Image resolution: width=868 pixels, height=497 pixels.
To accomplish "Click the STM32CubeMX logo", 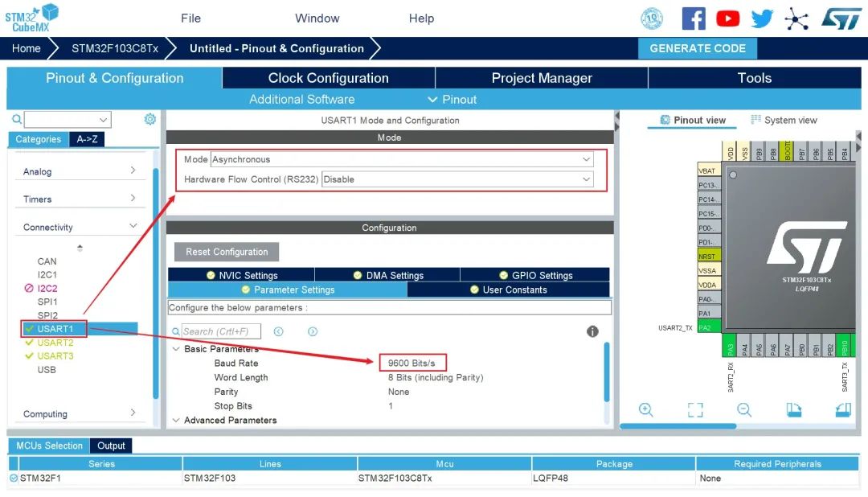I will coord(31,18).
